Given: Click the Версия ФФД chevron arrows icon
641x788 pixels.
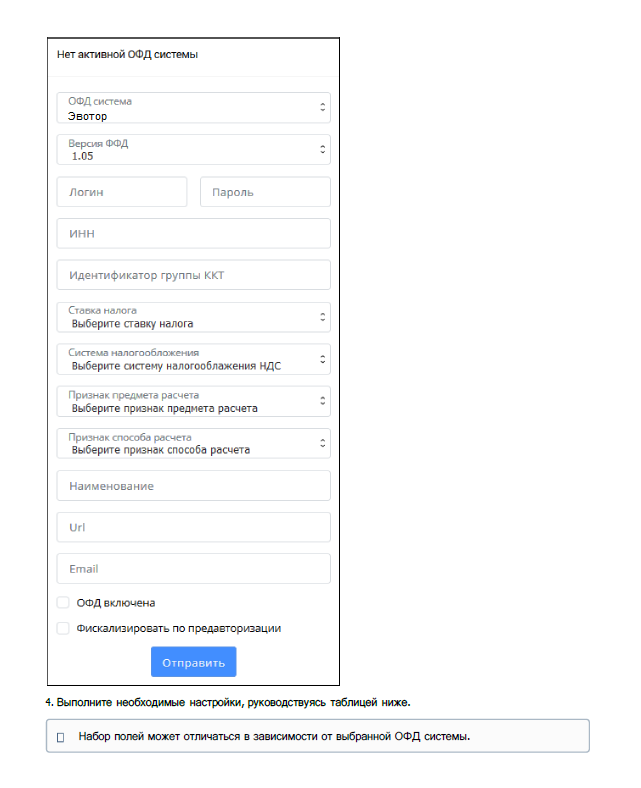Looking at the screenshot, I should pos(322,150).
